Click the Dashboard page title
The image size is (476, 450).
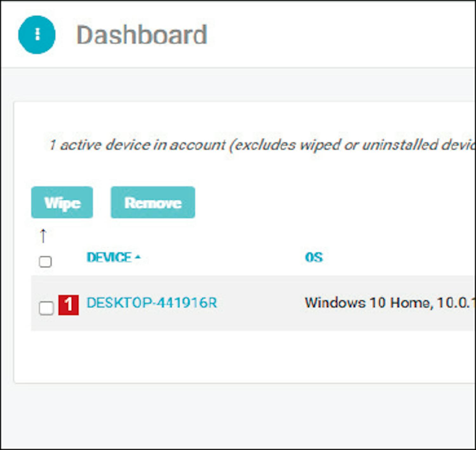[x=142, y=35]
